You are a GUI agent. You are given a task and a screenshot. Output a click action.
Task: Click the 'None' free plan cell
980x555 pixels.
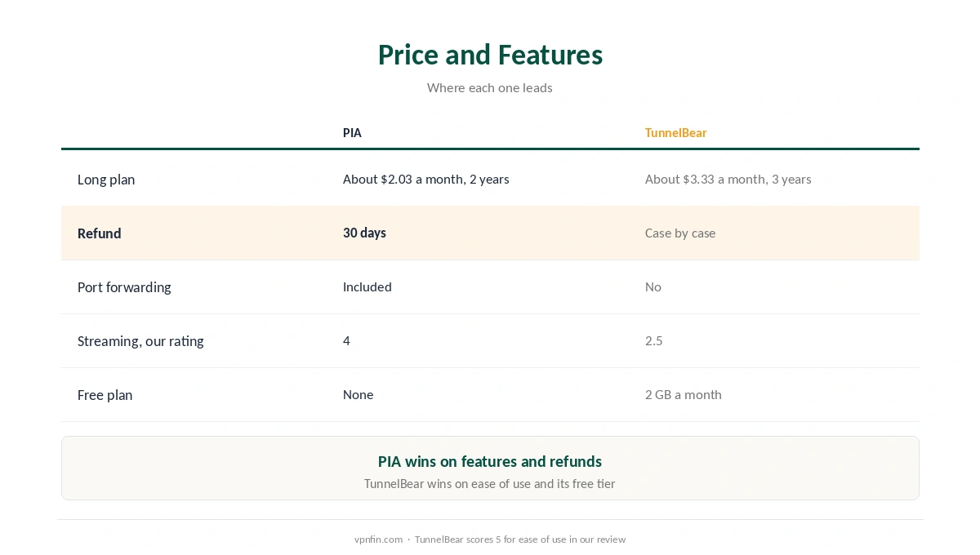[359, 394]
